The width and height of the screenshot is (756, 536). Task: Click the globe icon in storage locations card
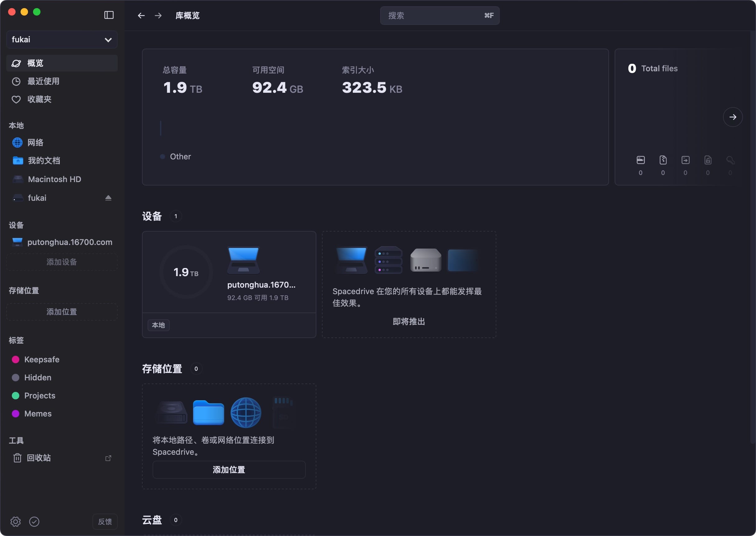246,412
